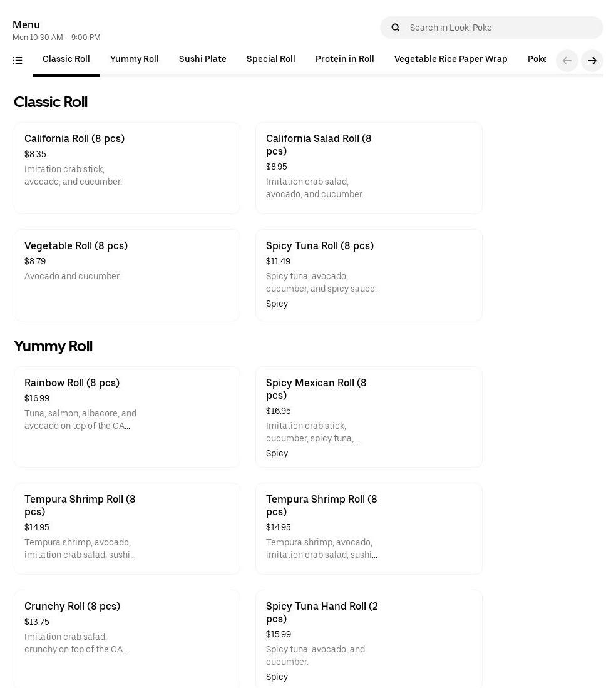This screenshot has width=616, height=688.
Task: Open the menu category list icon
Action: [18, 61]
